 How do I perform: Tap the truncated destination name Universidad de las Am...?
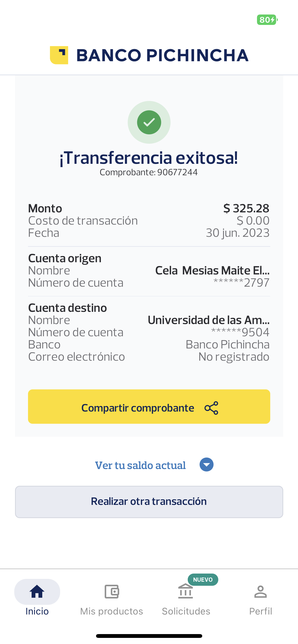[x=209, y=320]
